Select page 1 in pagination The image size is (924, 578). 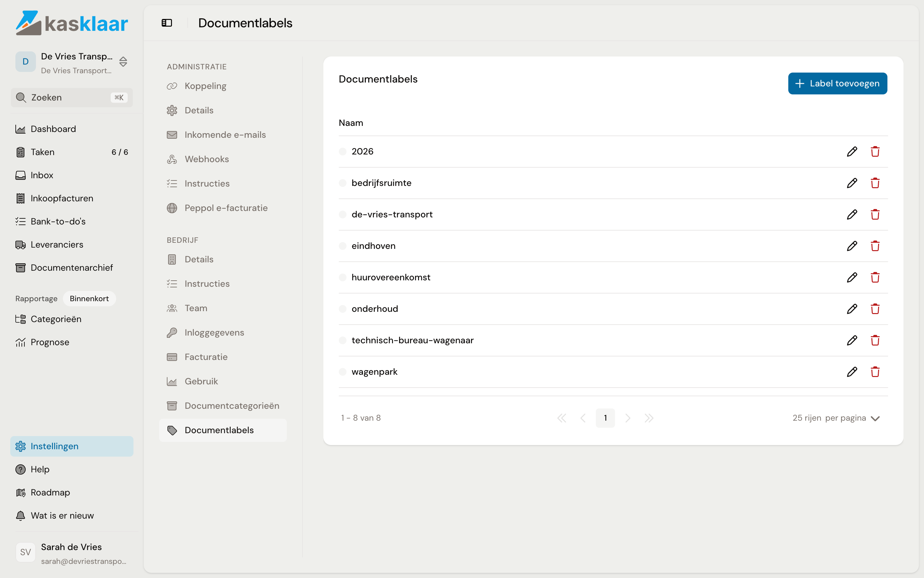point(605,418)
